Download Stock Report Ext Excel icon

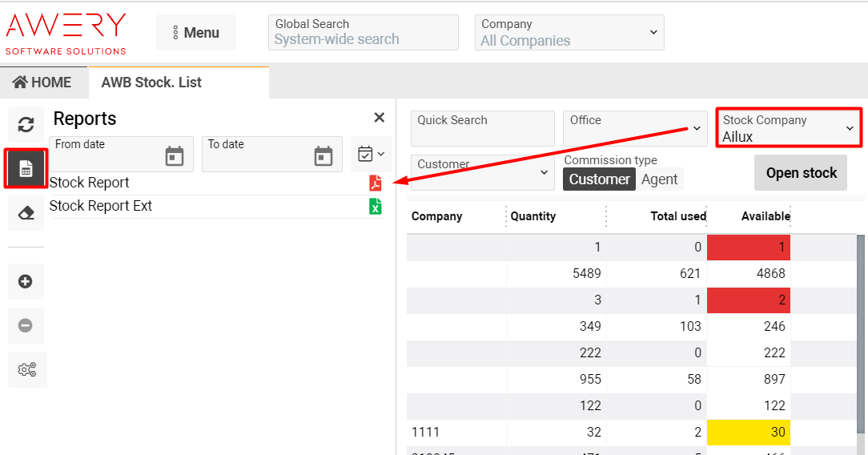point(376,207)
